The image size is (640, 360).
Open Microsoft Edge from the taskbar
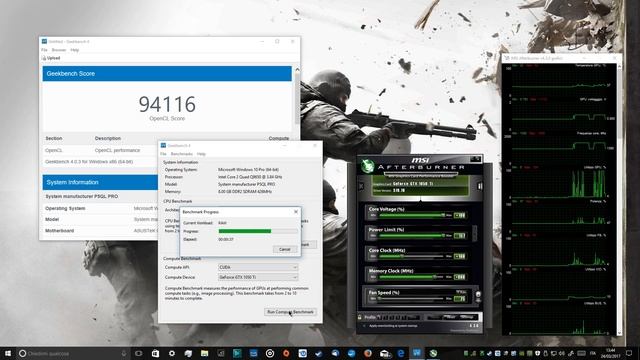pyautogui.click(x=400, y=353)
